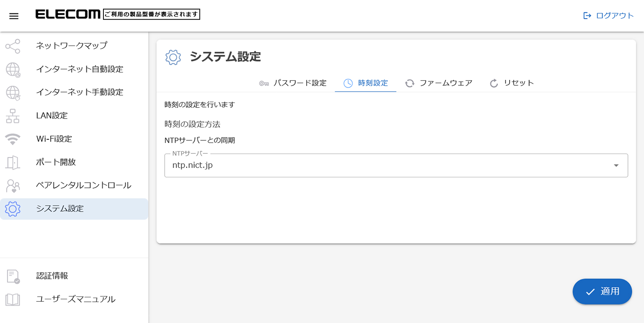The image size is (644, 323).
Task: Click the Wi-Fi signal icon in sidebar
Action: [x=13, y=139]
